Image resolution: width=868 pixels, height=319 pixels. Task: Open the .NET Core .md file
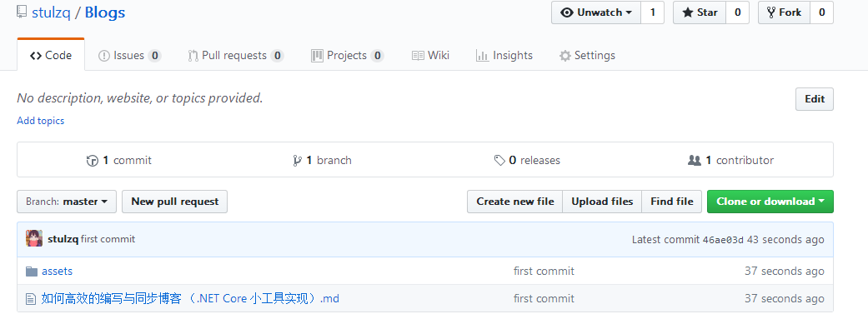tap(190, 298)
